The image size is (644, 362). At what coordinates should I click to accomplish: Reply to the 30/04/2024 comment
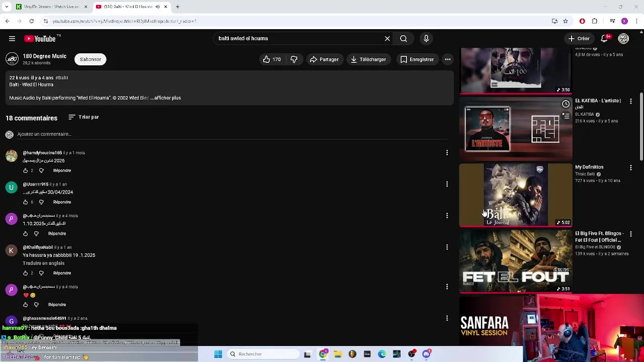point(62,202)
